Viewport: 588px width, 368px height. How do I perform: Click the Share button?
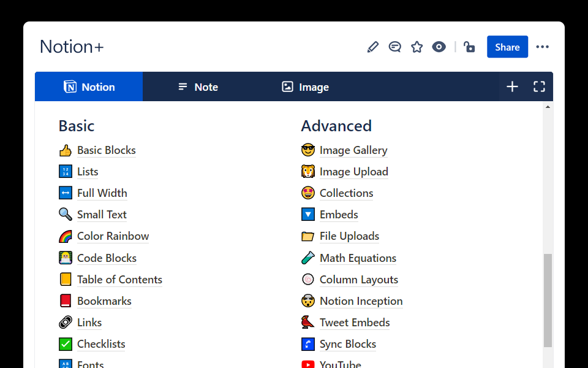(507, 47)
